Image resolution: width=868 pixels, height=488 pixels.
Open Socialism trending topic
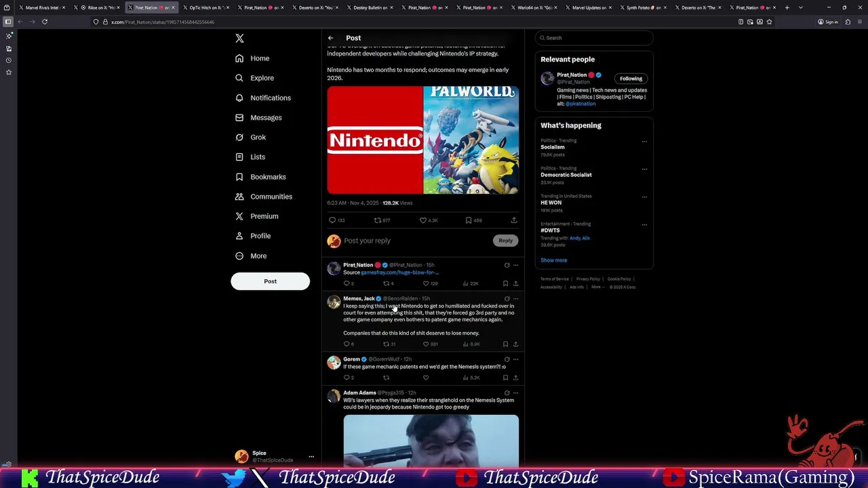click(x=553, y=147)
